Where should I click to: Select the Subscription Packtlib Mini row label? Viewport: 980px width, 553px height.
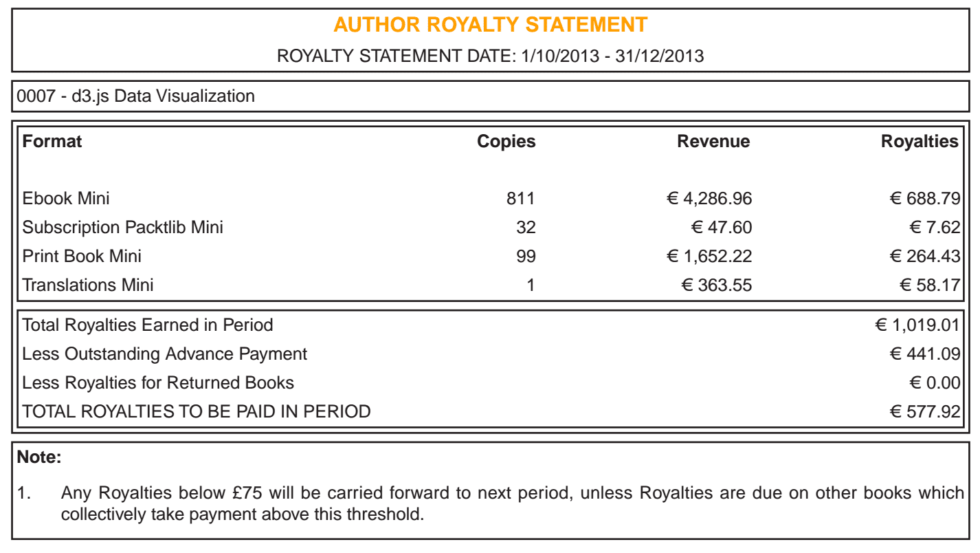click(x=123, y=227)
